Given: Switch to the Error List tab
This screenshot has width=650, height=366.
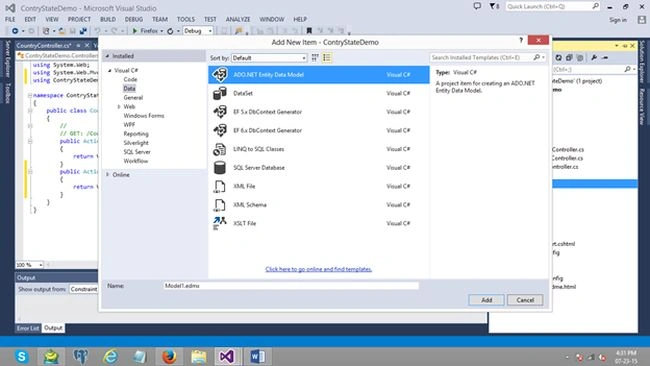Looking at the screenshot, I should (28, 328).
